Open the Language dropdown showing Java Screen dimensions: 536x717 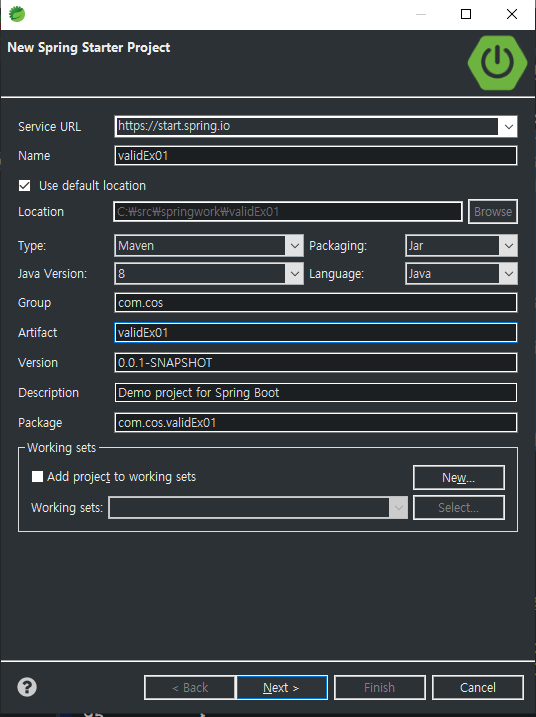509,274
